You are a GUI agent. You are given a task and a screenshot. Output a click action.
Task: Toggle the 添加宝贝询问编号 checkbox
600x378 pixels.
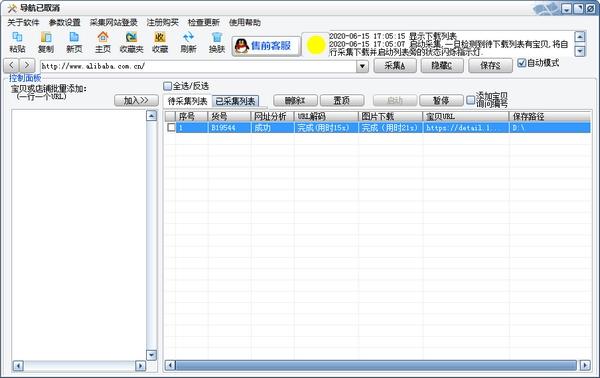471,100
